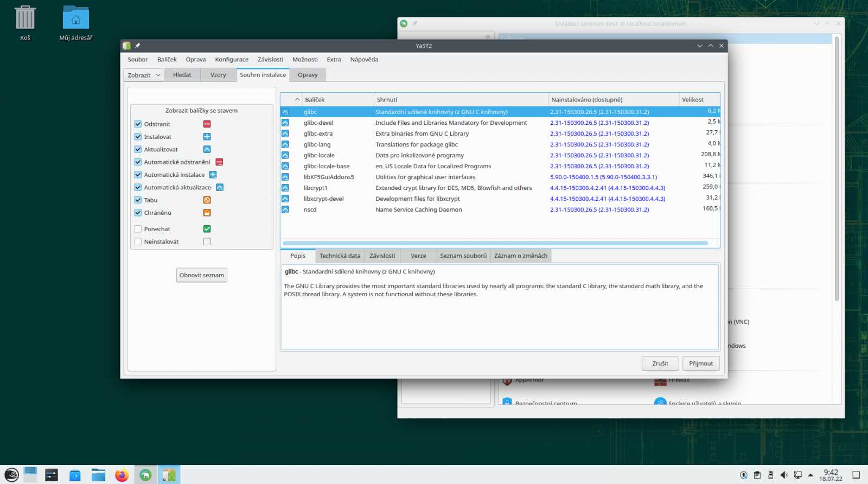Open the Konfigurace menu
Image resolution: width=868 pixels, height=484 pixels.
[232, 60]
